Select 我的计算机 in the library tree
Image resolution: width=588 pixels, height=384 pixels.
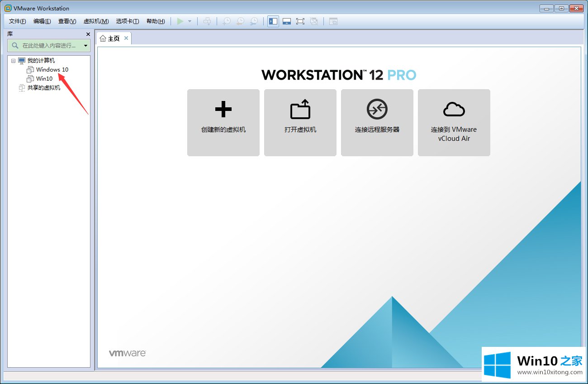tap(41, 61)
